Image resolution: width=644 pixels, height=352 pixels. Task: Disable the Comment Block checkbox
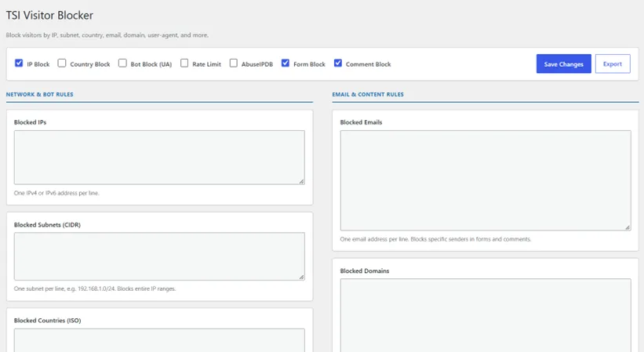pos(337,64)
